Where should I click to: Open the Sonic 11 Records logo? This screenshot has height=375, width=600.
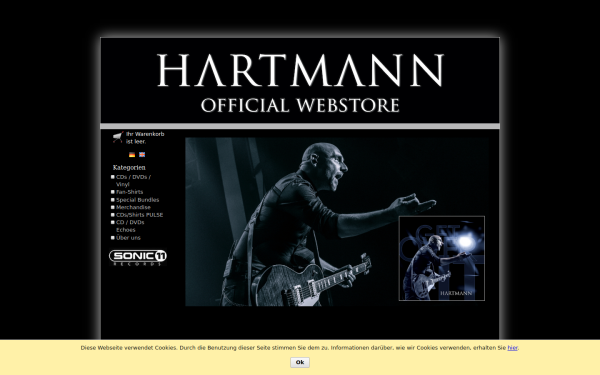tap(138, 258)
